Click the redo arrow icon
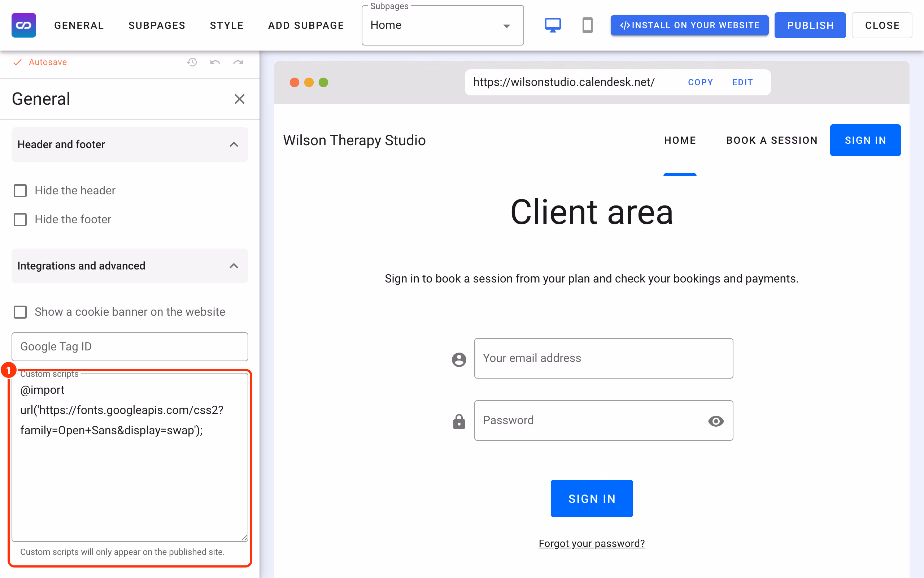The width and height of the screenshot is (924, 578). point(238,62)
